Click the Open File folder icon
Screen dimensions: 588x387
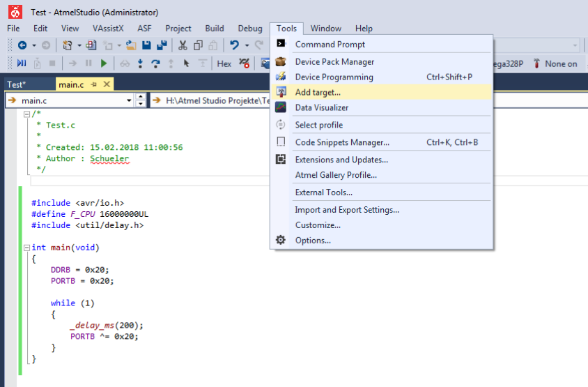point(130,45)
